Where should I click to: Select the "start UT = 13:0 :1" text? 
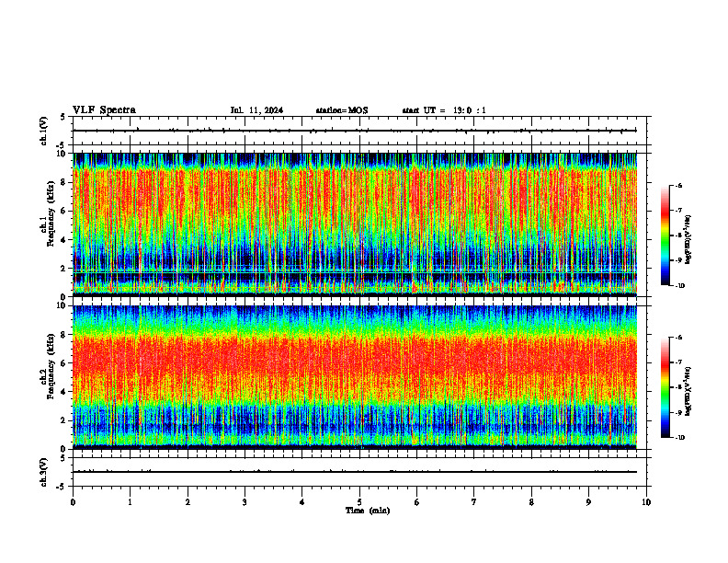point(444,110)
